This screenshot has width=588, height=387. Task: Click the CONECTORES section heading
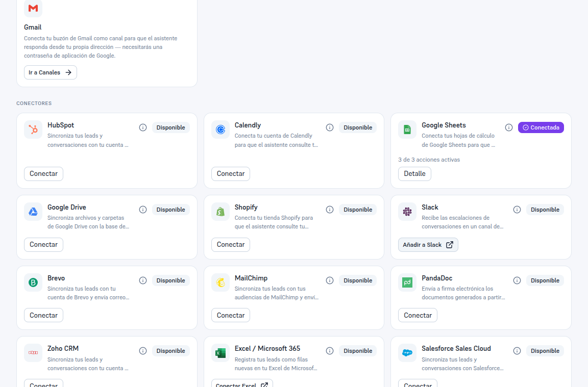[34, 104]
